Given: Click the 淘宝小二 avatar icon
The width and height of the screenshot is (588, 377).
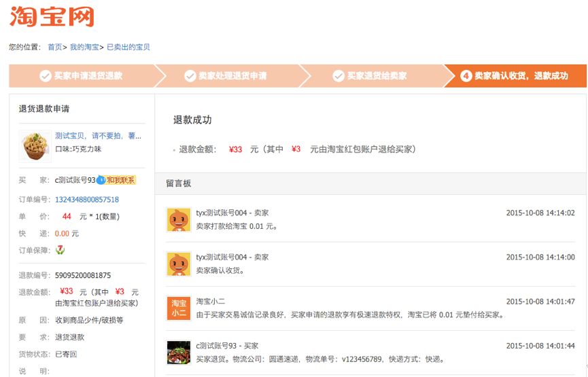Looking at the screenshot, I should click(179, 308).
